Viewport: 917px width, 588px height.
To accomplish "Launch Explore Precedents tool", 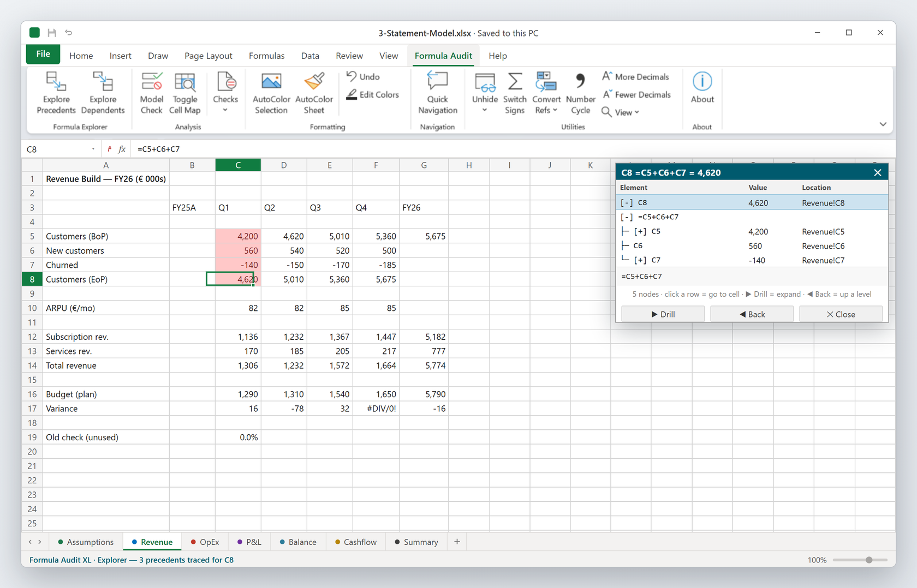I will (56, 93).
